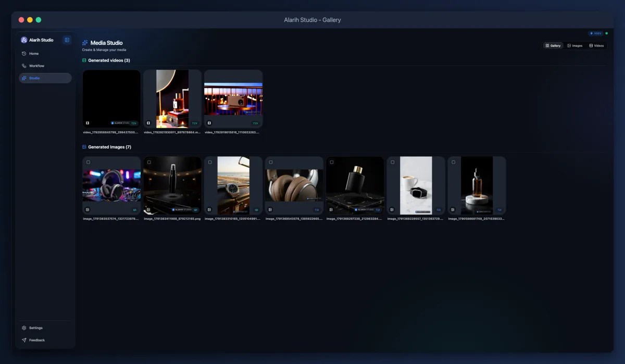Viewport: 625px width, 364px height.
Task: Click the Media Studio sparkle header icon
Action: tap(85, 43)
